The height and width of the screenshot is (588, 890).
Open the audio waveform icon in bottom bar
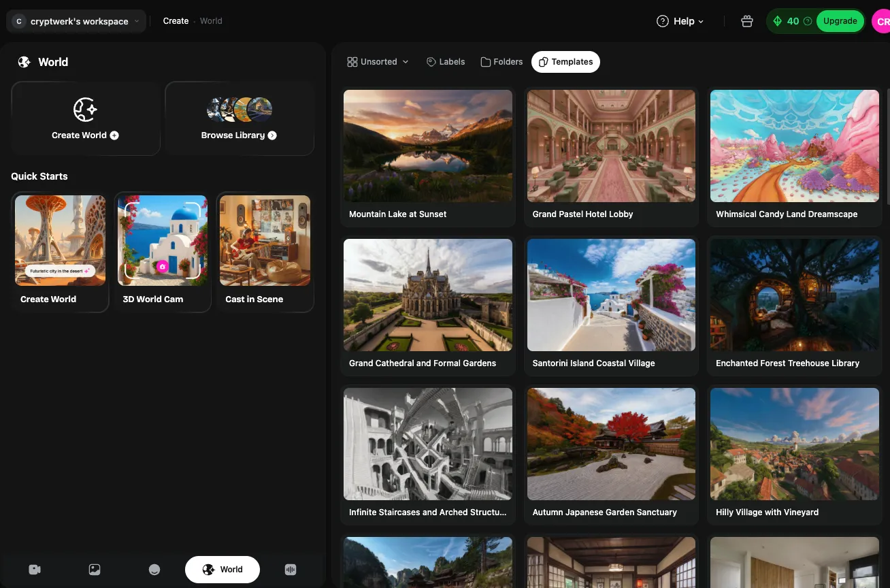tap(291, 570)
